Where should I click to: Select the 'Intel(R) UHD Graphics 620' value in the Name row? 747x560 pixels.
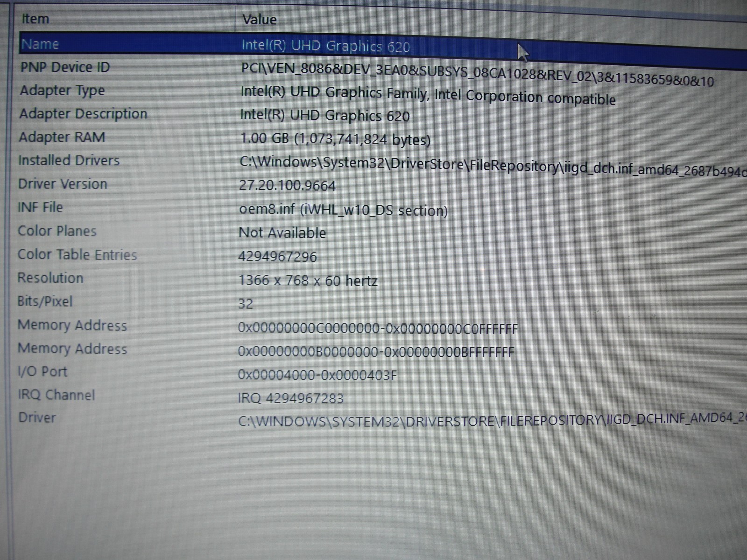click(x=325, y=46)
